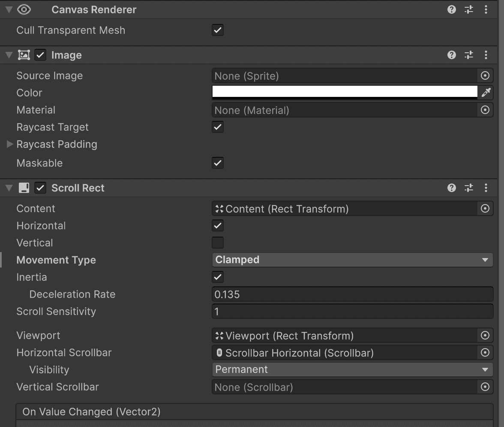
Task: Select the None (Scrollbar) reference field
Action: pos(345,387)
